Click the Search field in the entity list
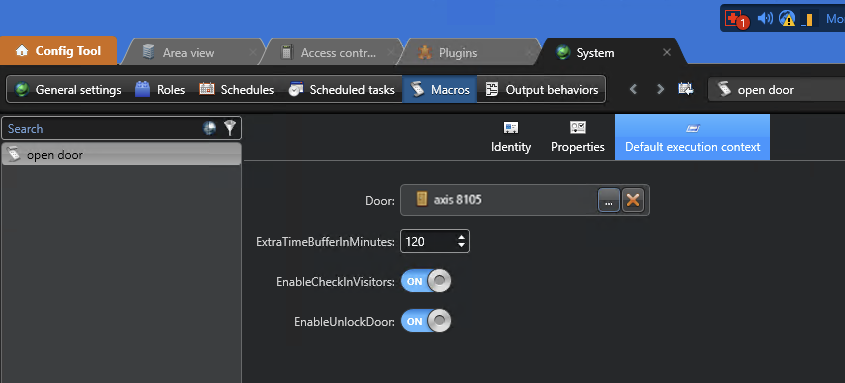 (x=102, y=128)
